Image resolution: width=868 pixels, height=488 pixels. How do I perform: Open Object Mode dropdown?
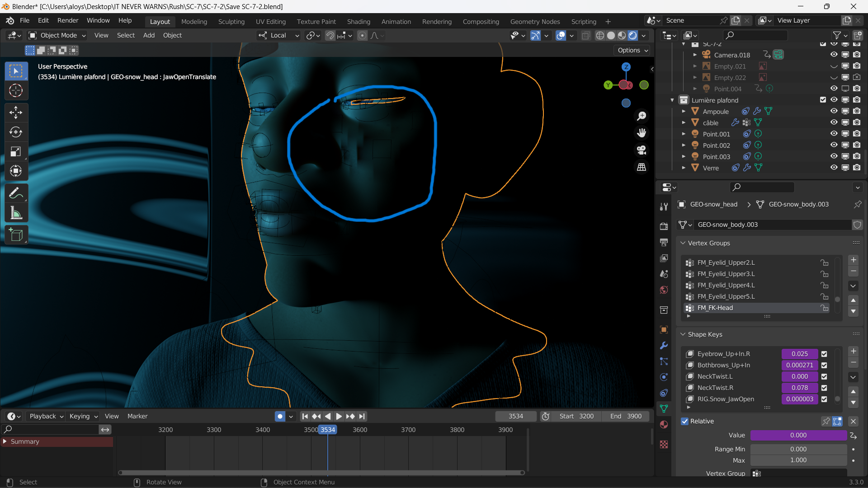[57, 35]
